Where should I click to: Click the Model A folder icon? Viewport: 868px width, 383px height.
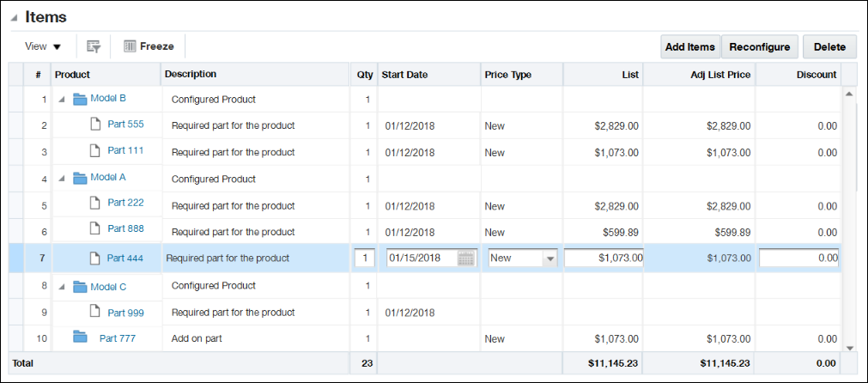tap(80, 178)
